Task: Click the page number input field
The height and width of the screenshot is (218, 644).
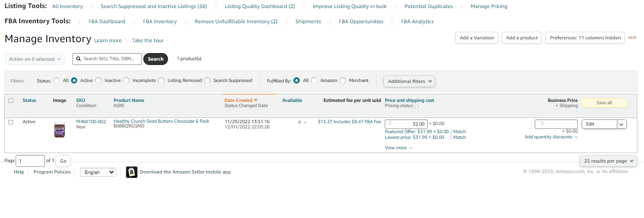Action: 30,161
